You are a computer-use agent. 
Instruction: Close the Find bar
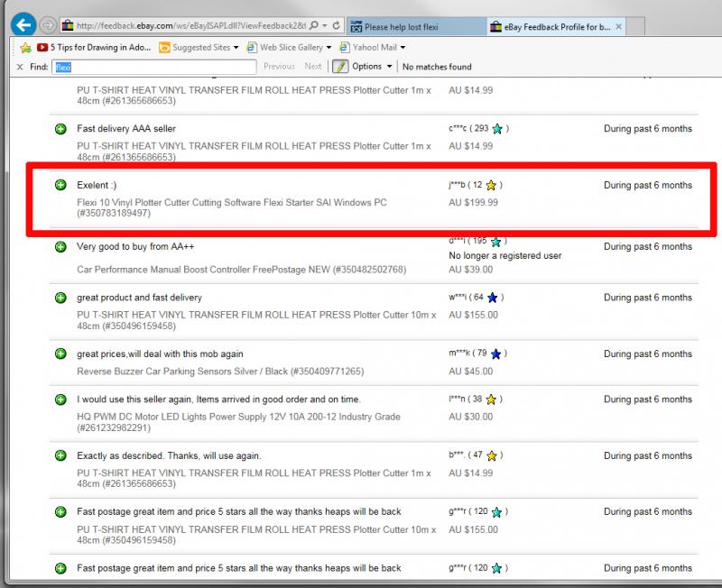pyautogui.click(x=20, y=67)
